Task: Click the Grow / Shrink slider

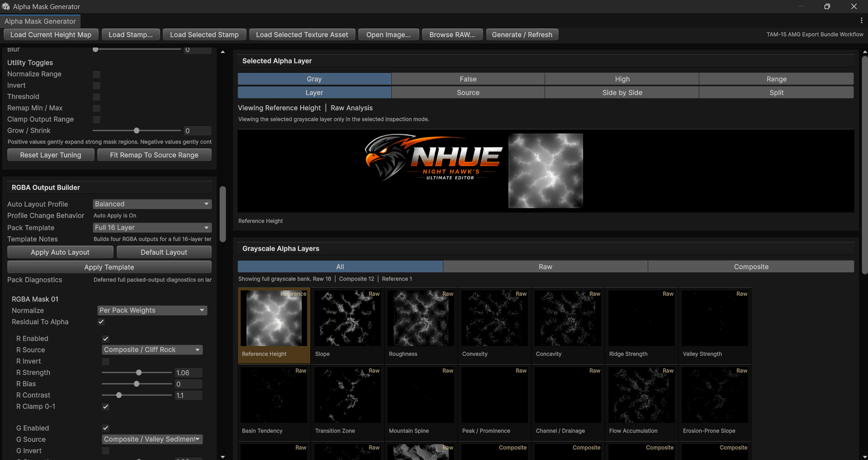Action: coord(137,131)
